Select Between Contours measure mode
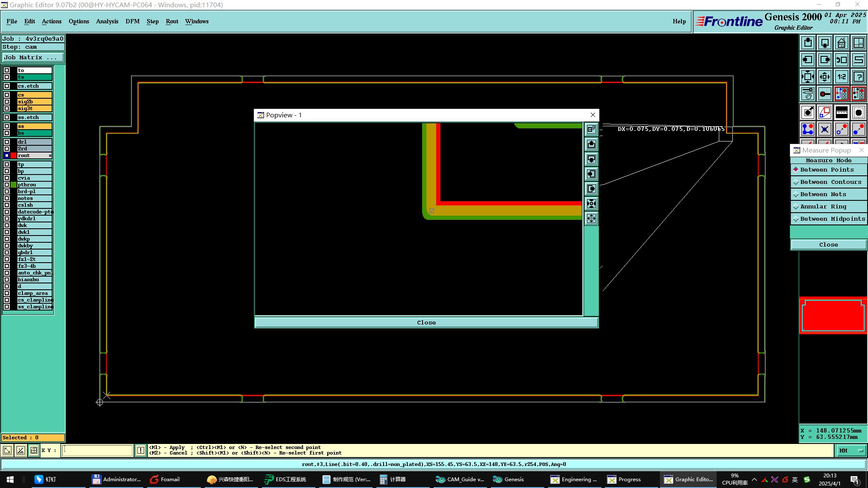Image resolution: width=868 pixels, height=488 pixels. click(830, 182)
